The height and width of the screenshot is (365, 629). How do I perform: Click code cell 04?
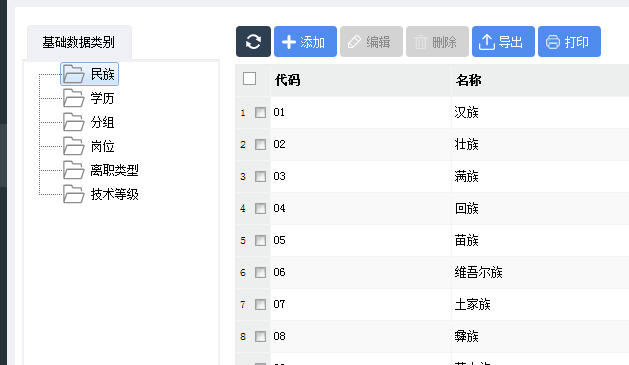coord(361,209)
